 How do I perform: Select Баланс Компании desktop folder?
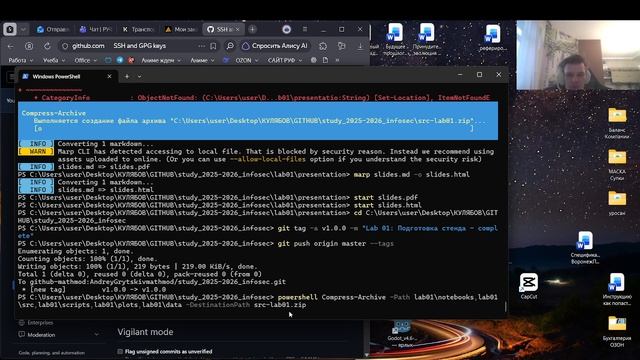pos(617,123)
